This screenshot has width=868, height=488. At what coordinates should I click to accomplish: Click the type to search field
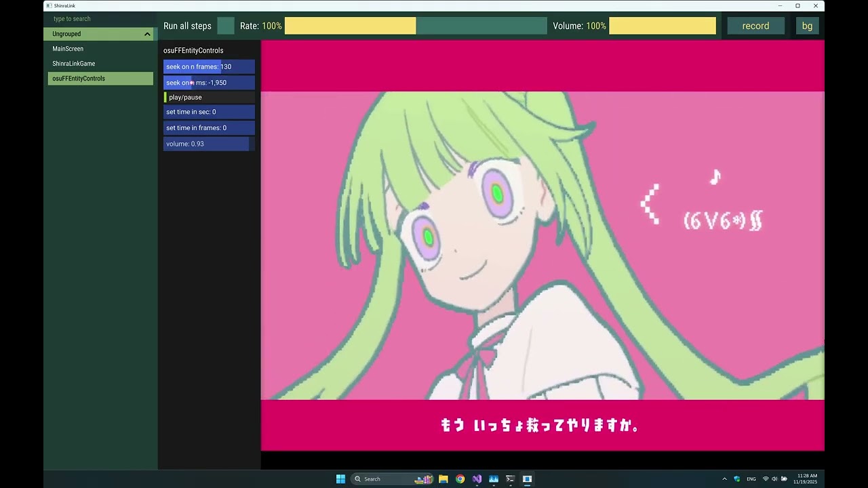coord(100,19)
